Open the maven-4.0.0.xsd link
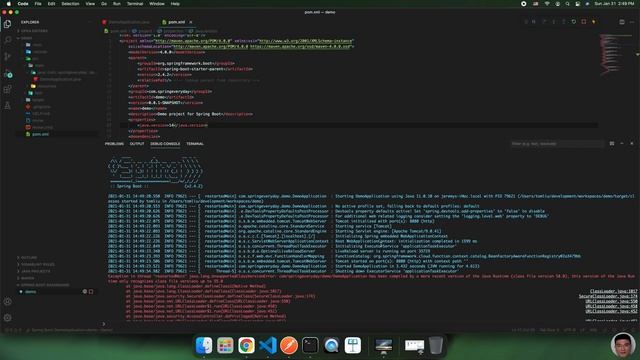640x360 pixels. pyautogui.click(x=300, y=47)
